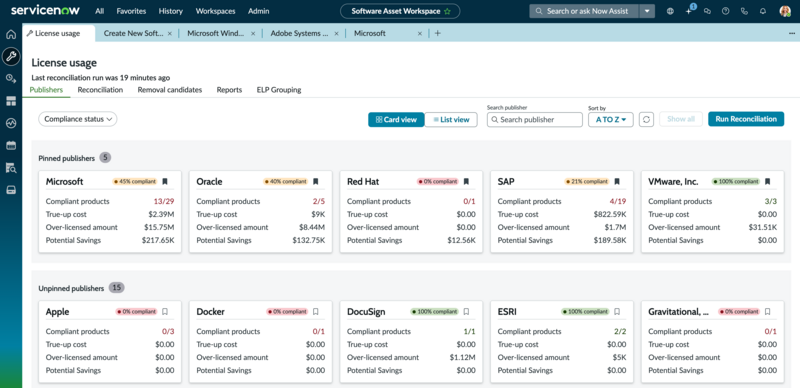Pin the DocuSign publisher bookmark
This screenshot has width=800, height=388.
tap(466, 311)
